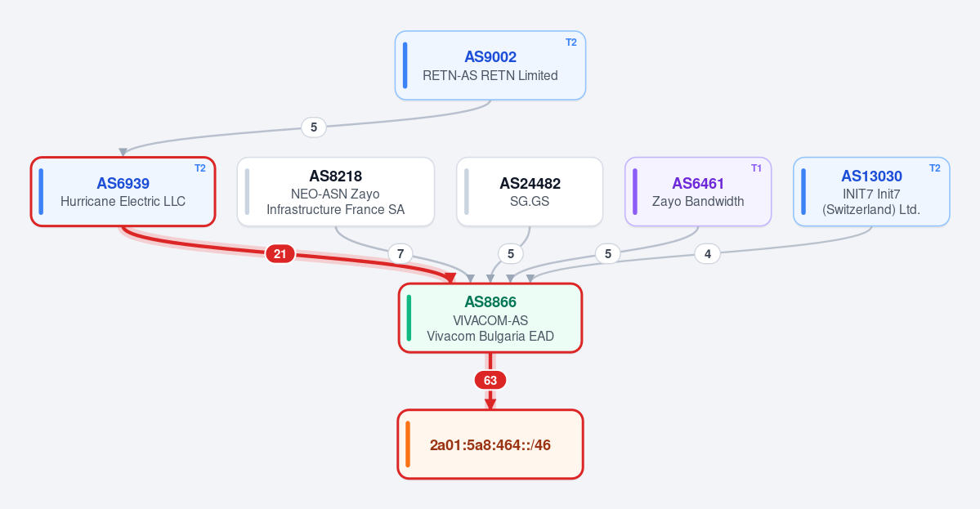Select the AS9002 RETN Limited node
The width and height of the screenshot is (980, 509).
[490, 65]
